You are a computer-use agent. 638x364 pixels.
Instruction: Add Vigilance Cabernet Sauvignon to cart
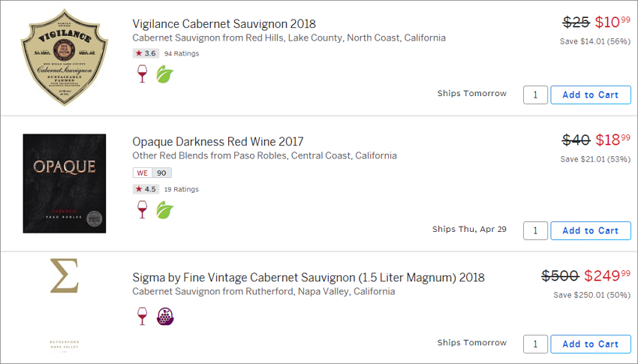591,95
